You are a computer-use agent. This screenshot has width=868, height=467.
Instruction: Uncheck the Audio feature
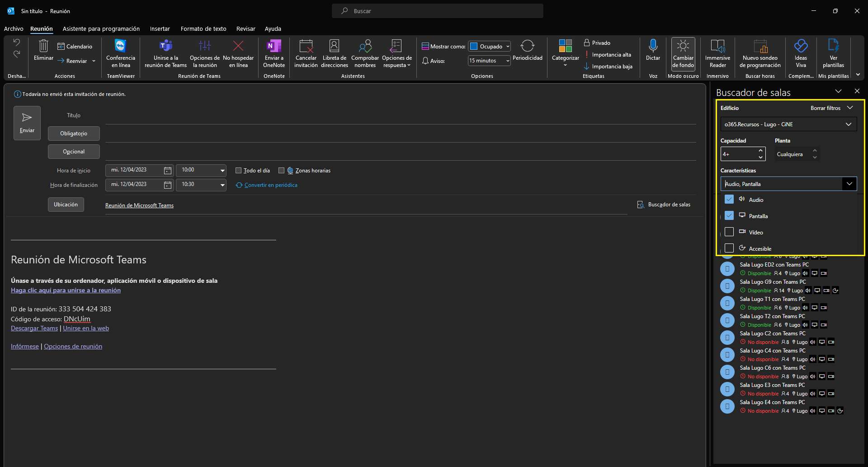(729, 199)
